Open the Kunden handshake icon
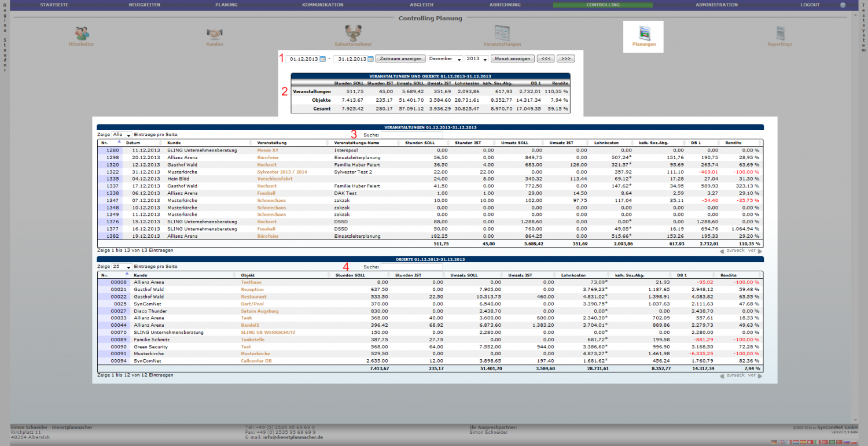 (x=215, y=33)
